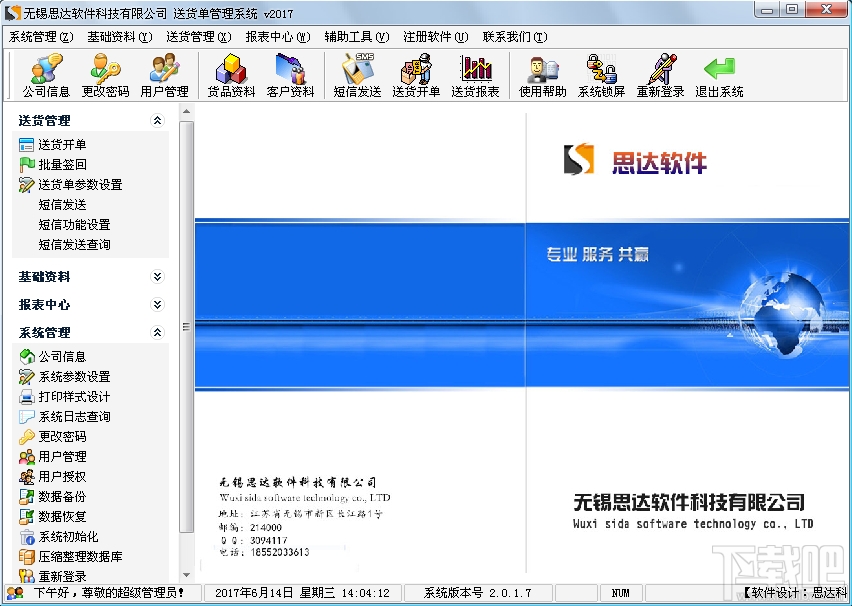Open 数据恢复 in sidebar

[53, 516]
